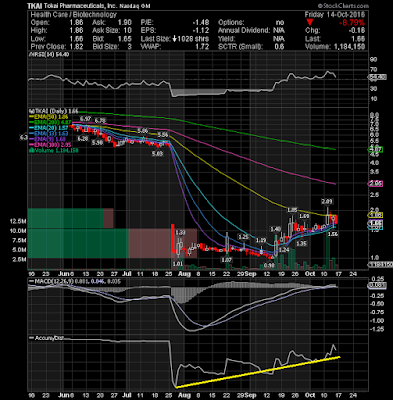The height and width of the screenshot is (400, 393).
Task: Click the 1.56 price low annotation
Action: tap(333, 234)
